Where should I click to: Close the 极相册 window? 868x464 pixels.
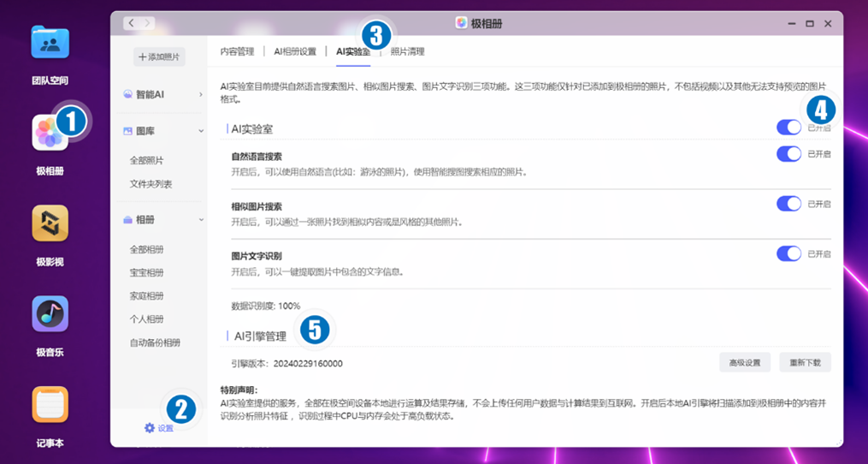(x=828, y=24)
